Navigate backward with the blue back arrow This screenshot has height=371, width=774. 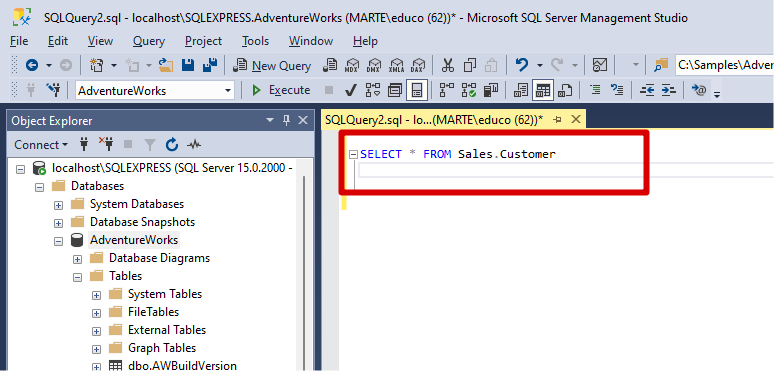32,65
